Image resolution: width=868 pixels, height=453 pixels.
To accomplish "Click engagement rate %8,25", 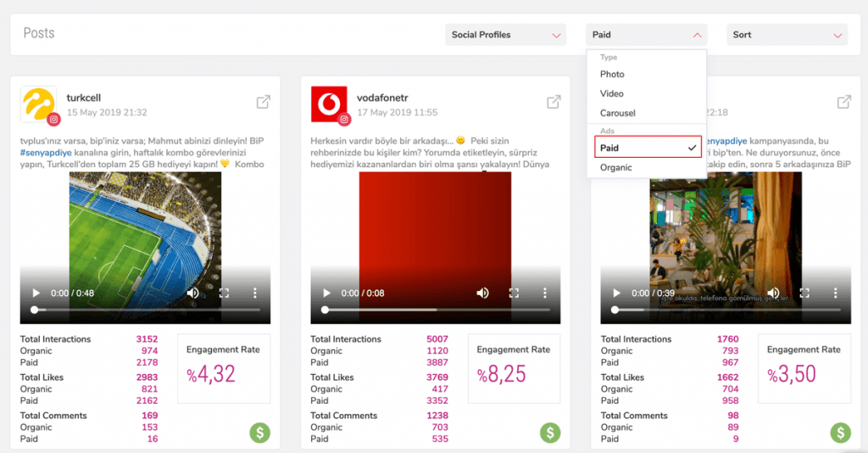I will 501,374.
